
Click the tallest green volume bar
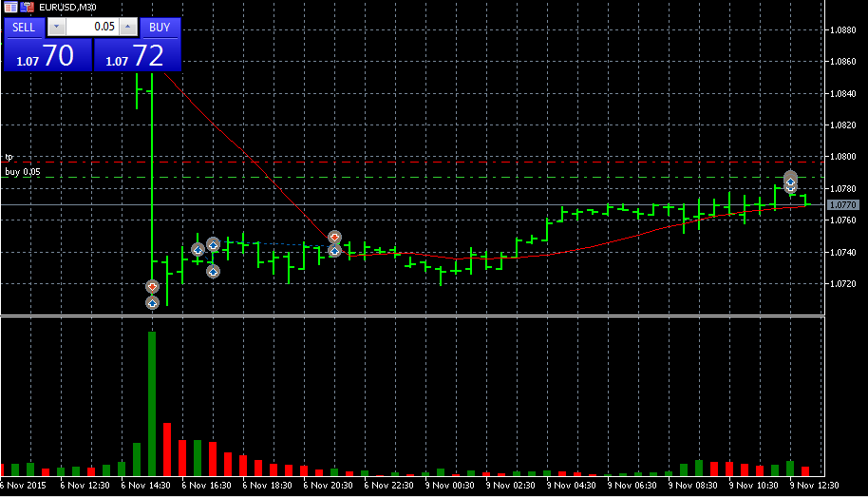tap(152, 404)
